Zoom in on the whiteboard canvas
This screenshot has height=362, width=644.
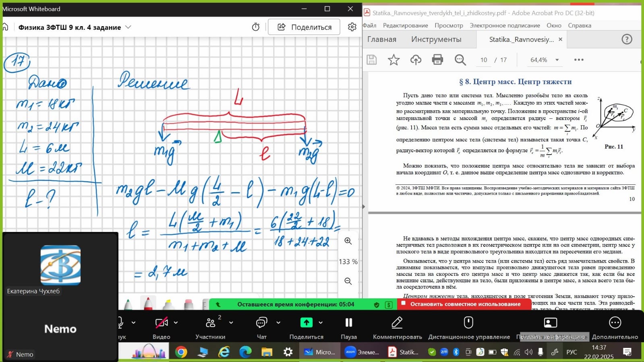point(348,241)
